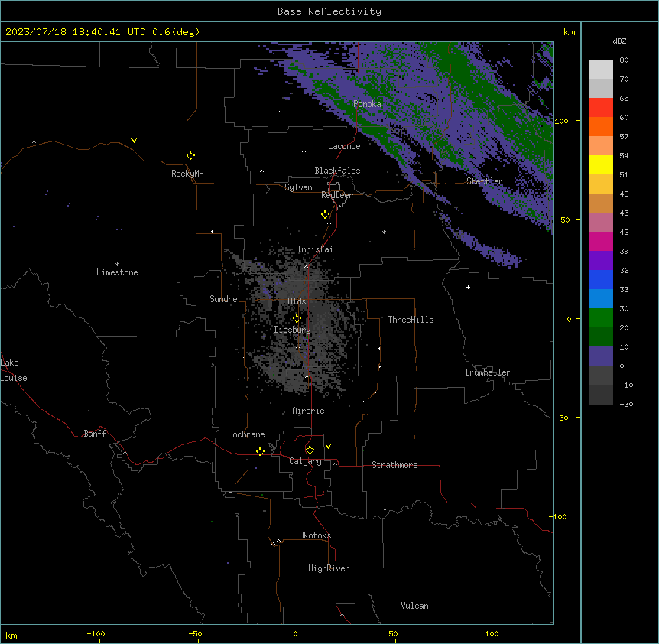Image resolution: width=659 pixels, height=644 pixels.
Task: Click the km unit label at top right
Action: [569, 32]
